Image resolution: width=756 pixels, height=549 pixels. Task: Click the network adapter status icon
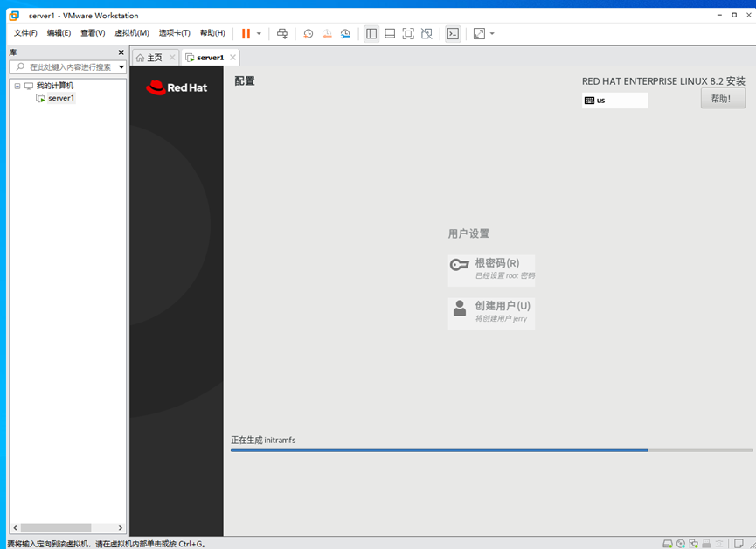[x=694, y=544]
